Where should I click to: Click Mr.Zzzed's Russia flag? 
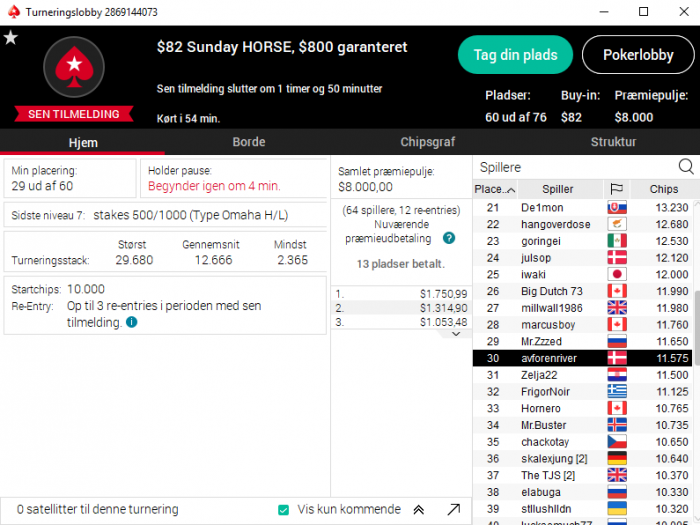[x=617, y=342]
